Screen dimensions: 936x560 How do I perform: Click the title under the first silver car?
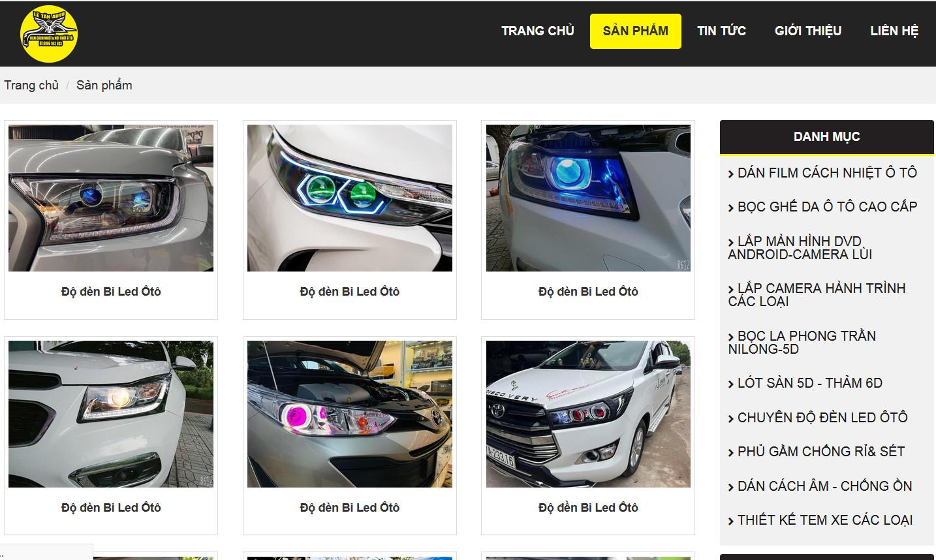[111, 292]
